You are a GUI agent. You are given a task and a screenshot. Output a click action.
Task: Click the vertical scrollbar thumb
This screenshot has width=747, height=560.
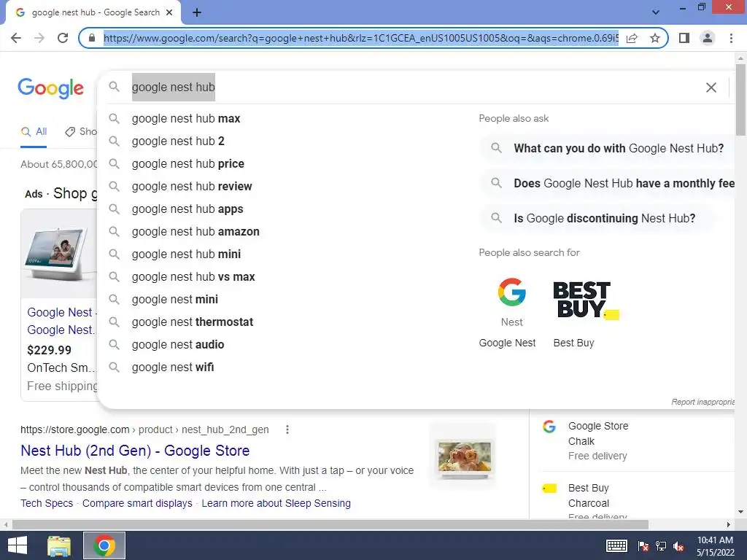click(740, 99)
